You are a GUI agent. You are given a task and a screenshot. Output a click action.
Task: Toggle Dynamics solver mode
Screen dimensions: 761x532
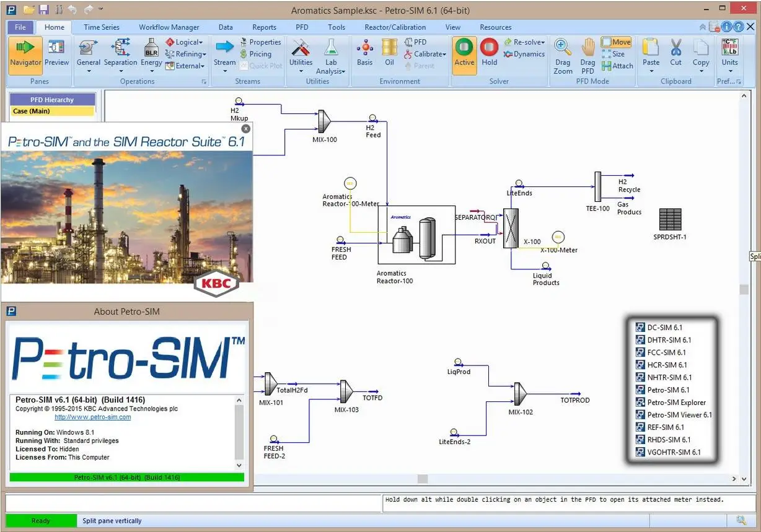pos(524,54)
